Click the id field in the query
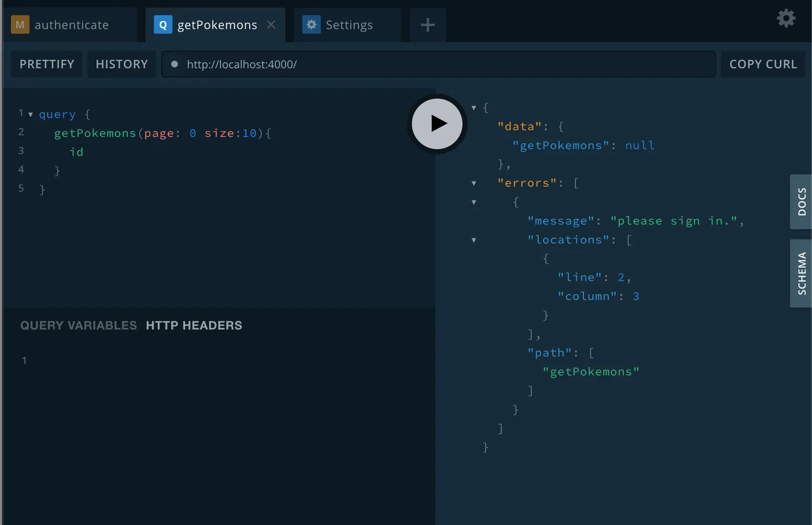812x525 pixels. pyautogui.click(x=76, y=152)
